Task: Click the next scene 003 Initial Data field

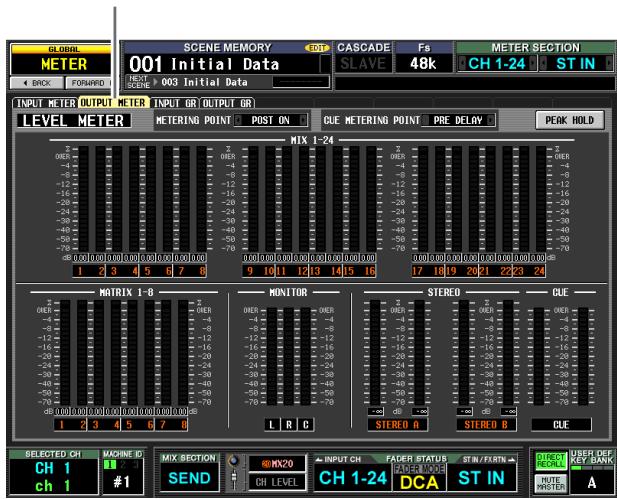Action: 205,82
